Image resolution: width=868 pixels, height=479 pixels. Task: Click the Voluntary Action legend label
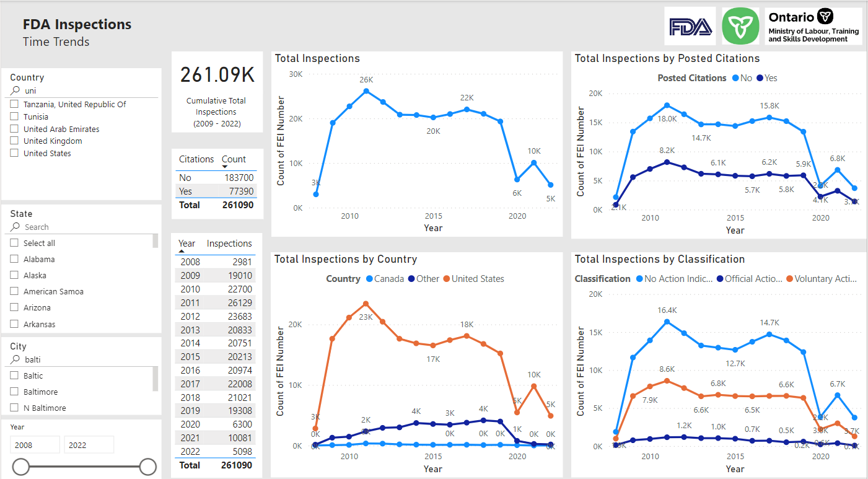click(826, 279)
